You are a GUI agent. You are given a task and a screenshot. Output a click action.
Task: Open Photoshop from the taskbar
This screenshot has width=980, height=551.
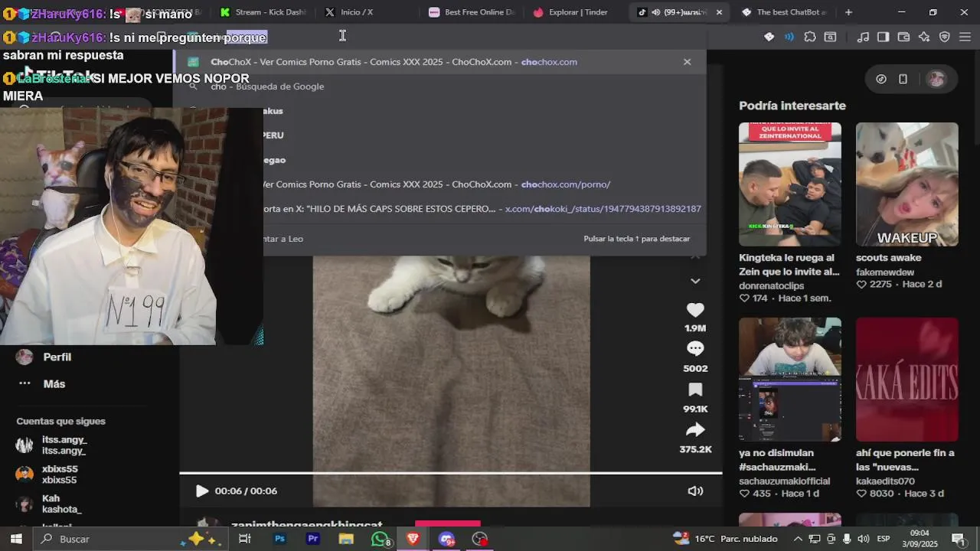pos(279,539)
